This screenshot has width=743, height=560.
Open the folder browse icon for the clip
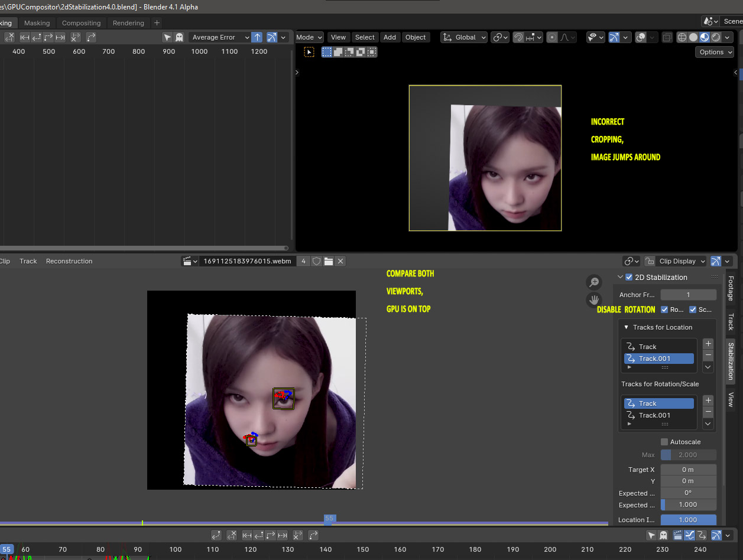329,261
